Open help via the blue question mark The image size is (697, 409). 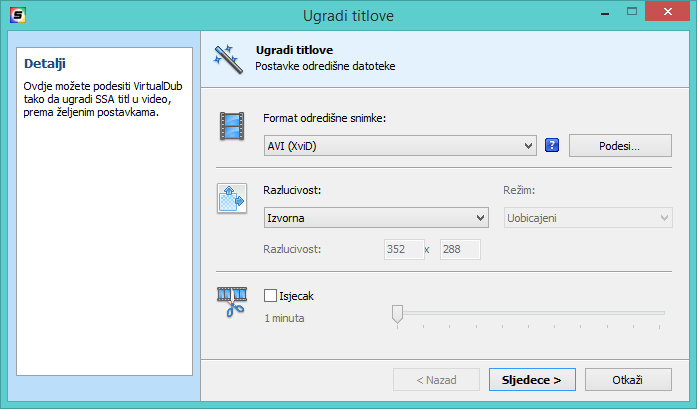pyautogui.click(x=551, y=146)
